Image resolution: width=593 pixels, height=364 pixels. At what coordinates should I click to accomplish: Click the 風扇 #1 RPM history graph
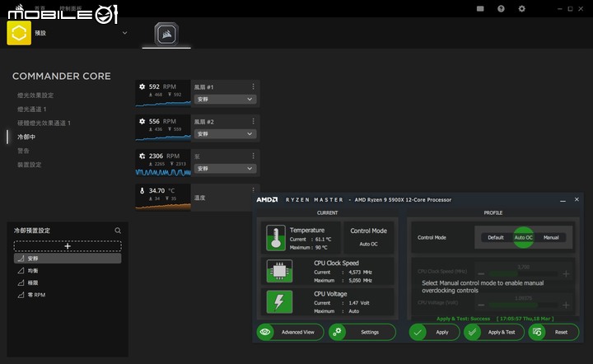point(163,103)
